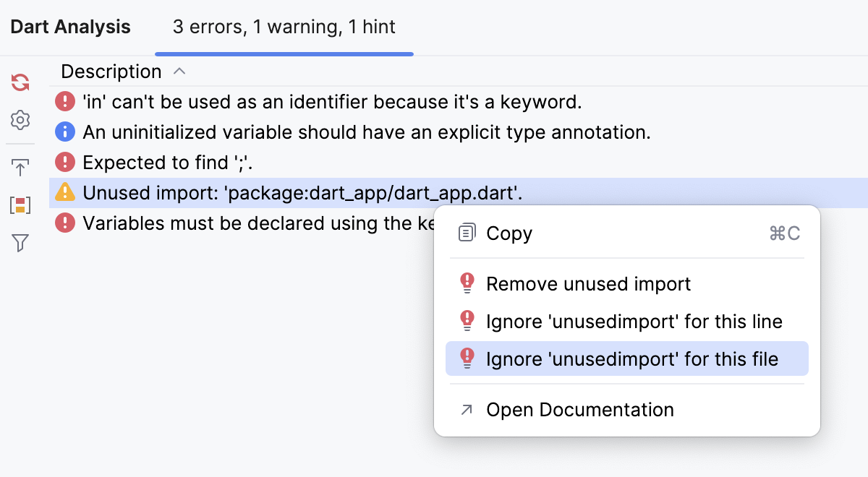Click the jump to source arrow icon
Screen dimensions: 868x477
click(x=20, y=166)
